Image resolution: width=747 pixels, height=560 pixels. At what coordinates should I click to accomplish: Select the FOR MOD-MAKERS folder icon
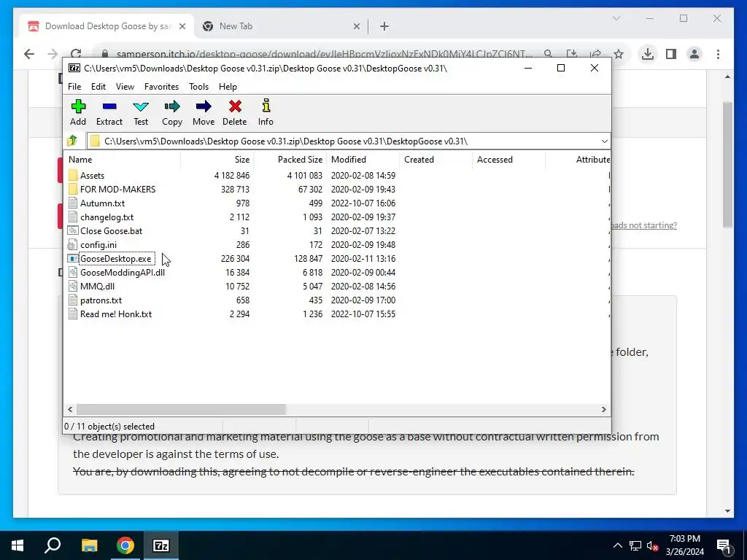(x=73, y=189)
